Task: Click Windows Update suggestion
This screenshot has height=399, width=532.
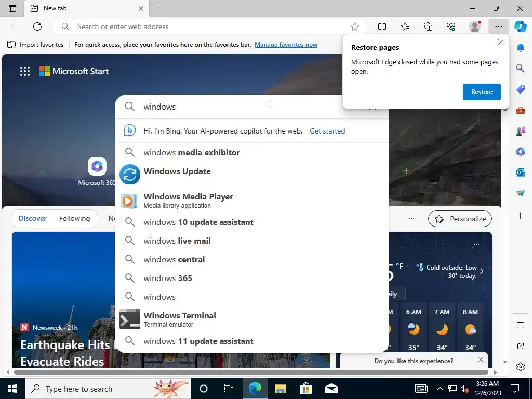Action: (x=252, y=175)
